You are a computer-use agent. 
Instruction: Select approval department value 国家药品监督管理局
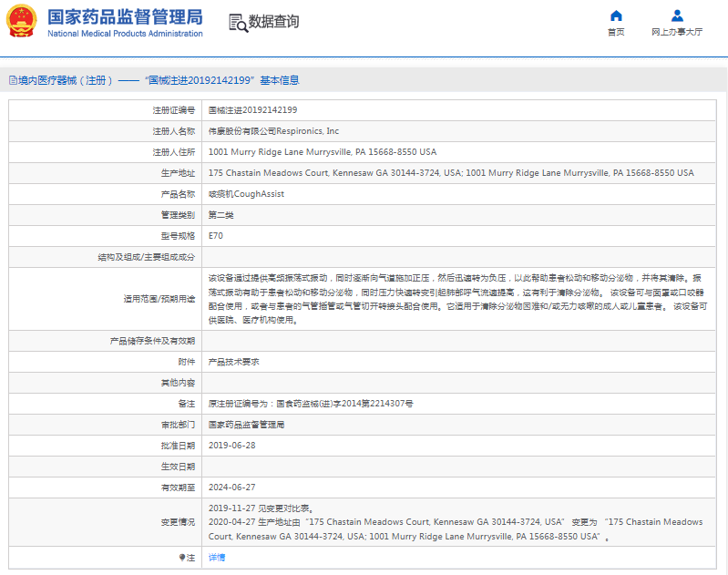[x=246, y=425]
